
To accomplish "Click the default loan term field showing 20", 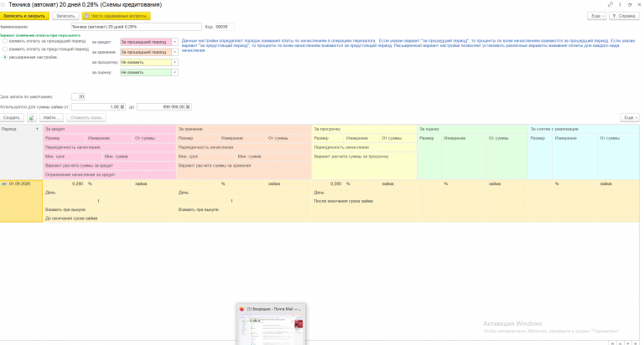I will coord(78,97).
